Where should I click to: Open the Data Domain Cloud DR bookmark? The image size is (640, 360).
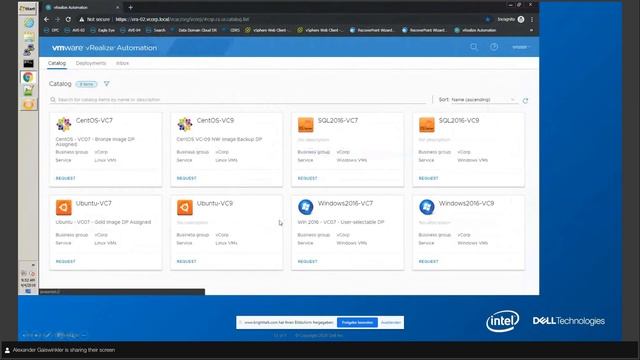[193, 30]
